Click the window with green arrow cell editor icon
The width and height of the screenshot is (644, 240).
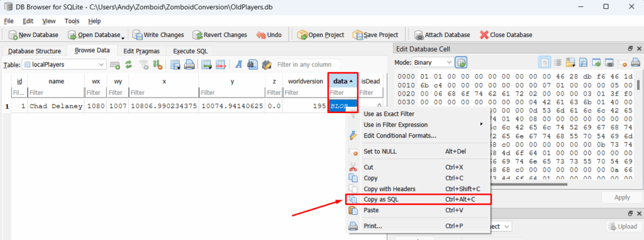pos(596,62)
